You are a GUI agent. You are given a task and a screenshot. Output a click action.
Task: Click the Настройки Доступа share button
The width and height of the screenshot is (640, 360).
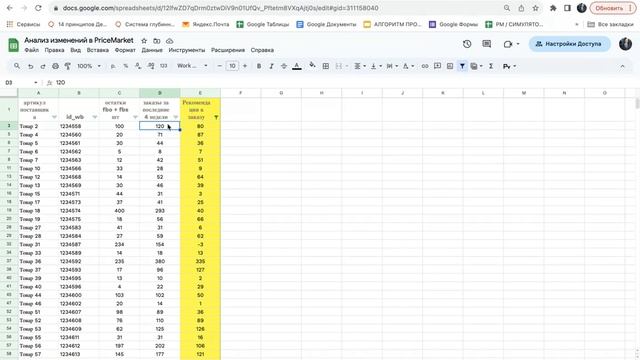coord(569,44)
